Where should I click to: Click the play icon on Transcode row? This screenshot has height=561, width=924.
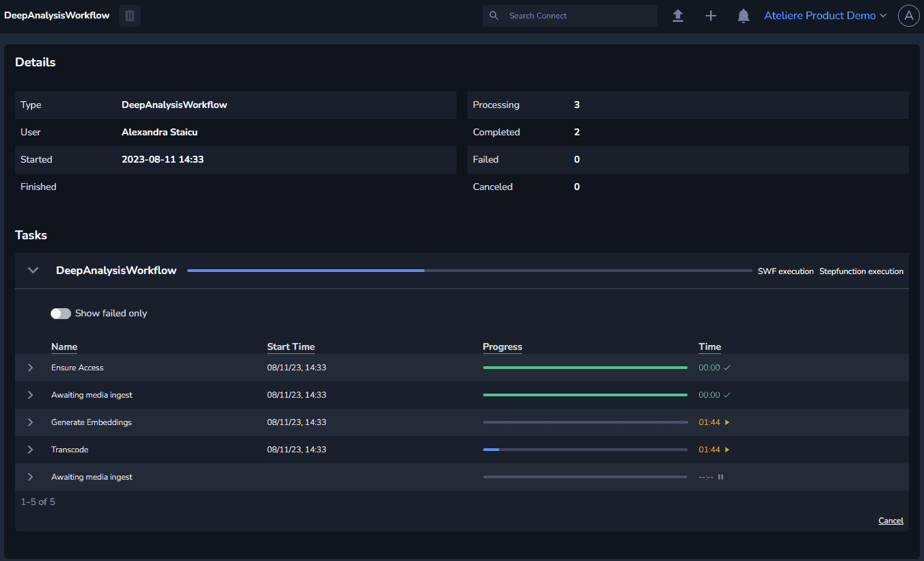tap(727, 450)
